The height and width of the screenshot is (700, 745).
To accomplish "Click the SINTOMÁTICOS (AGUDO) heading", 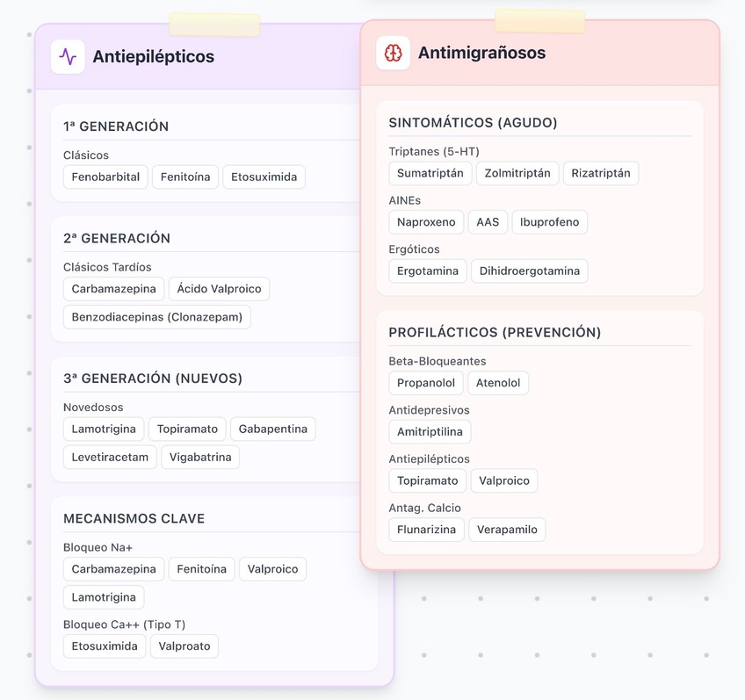I will [473, 123].
